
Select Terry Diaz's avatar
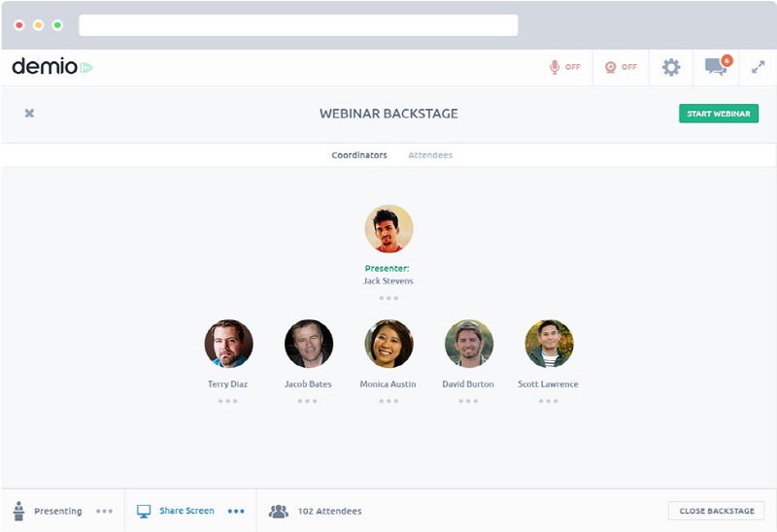pyautogui.click(x=228, y=344)
